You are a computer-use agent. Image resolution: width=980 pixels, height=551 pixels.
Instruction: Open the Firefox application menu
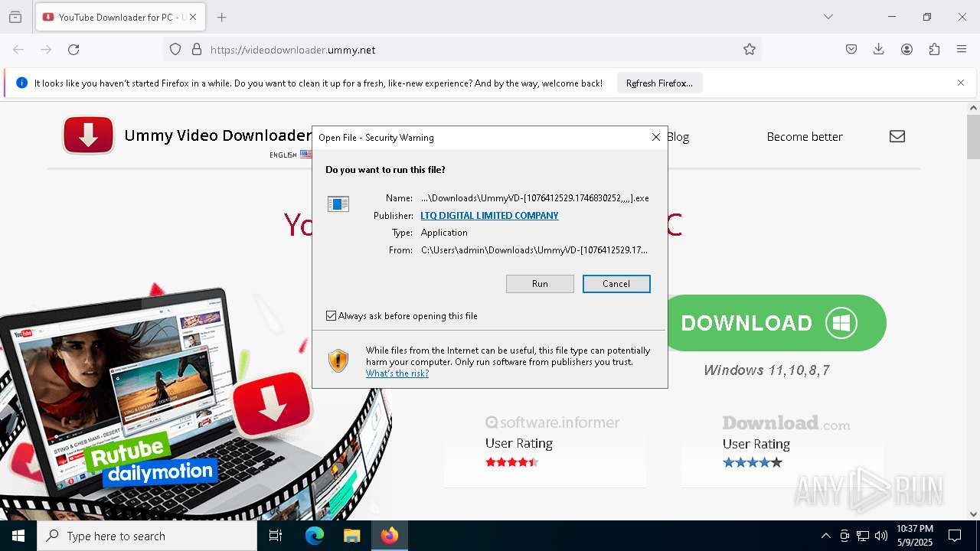[x=962, y=50]
